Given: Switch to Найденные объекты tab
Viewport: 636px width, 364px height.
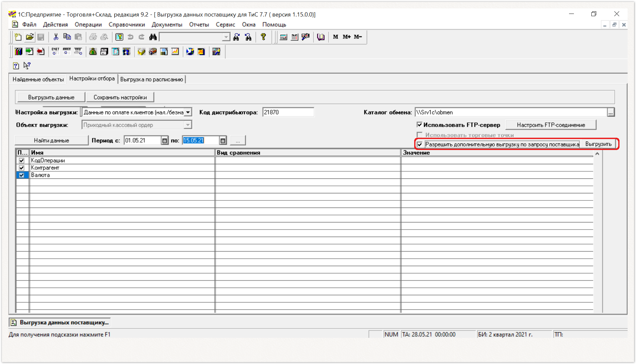Looking at the screenshot, I should point(38,79).
